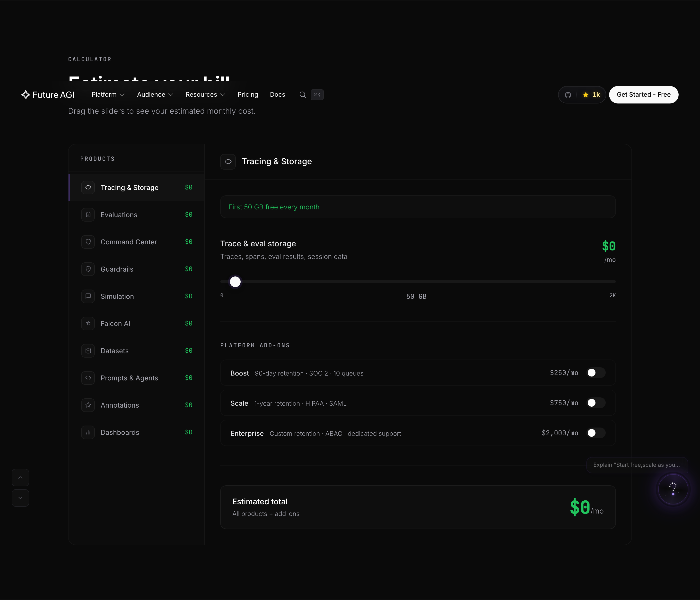Click the up arrow navigation button
This screenshot has width=700, height=600.
pos(20,477)
